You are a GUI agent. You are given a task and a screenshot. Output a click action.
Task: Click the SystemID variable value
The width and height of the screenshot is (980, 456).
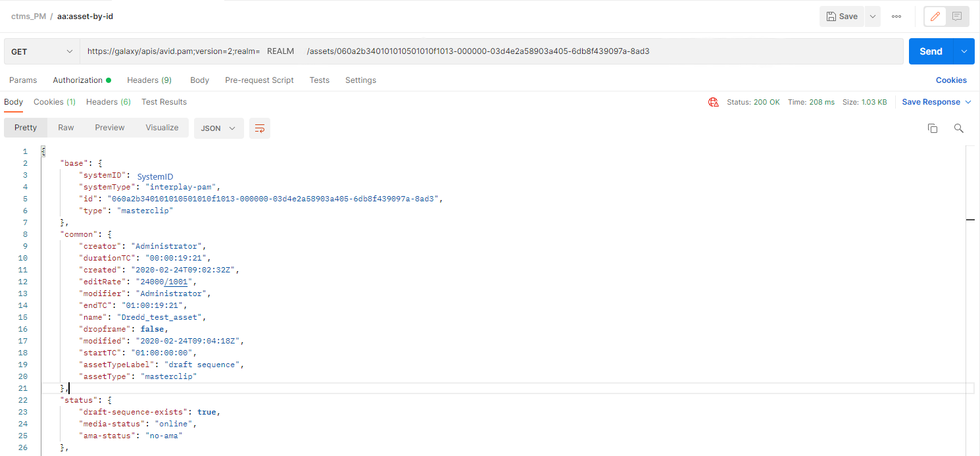click(x=155, y=177)
